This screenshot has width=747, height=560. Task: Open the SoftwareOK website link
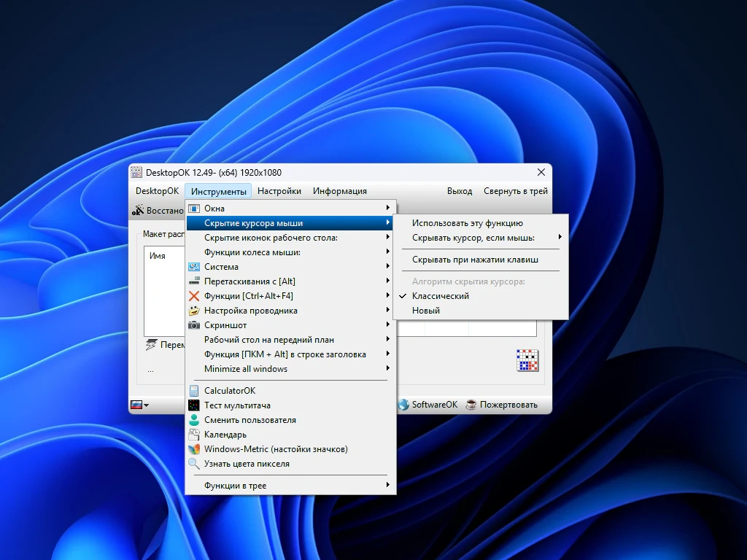pos(428,405)
